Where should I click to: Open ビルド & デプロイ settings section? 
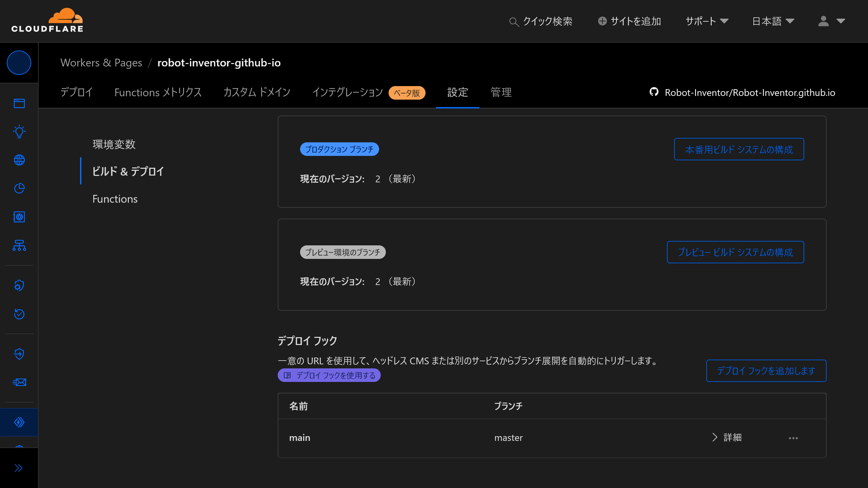click(128, 171)
